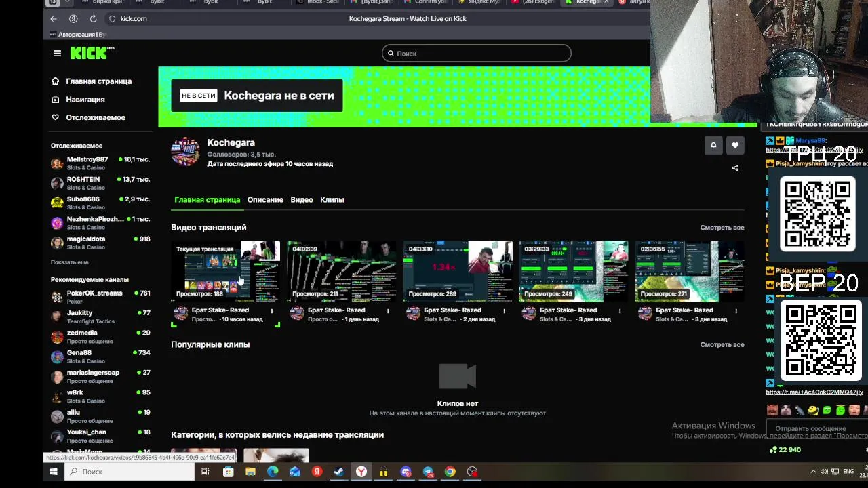The width and height of the screenshot is (868, 488).
Task: Open marlasingersoap recommended channel
Action: click(x=100, y=376)
